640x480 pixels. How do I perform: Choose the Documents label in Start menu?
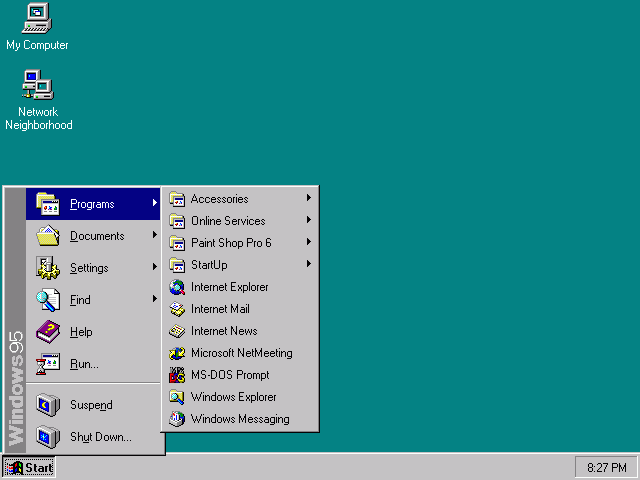(97, 236)
